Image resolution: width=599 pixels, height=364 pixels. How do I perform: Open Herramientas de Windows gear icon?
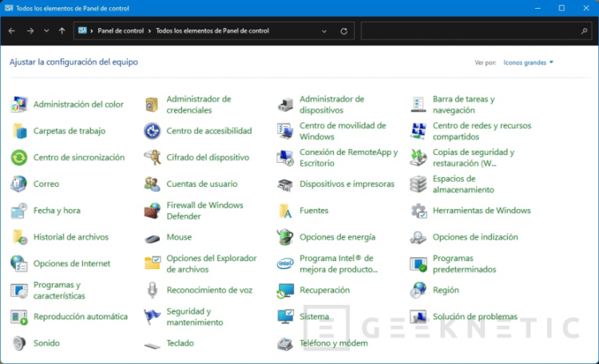419,211
